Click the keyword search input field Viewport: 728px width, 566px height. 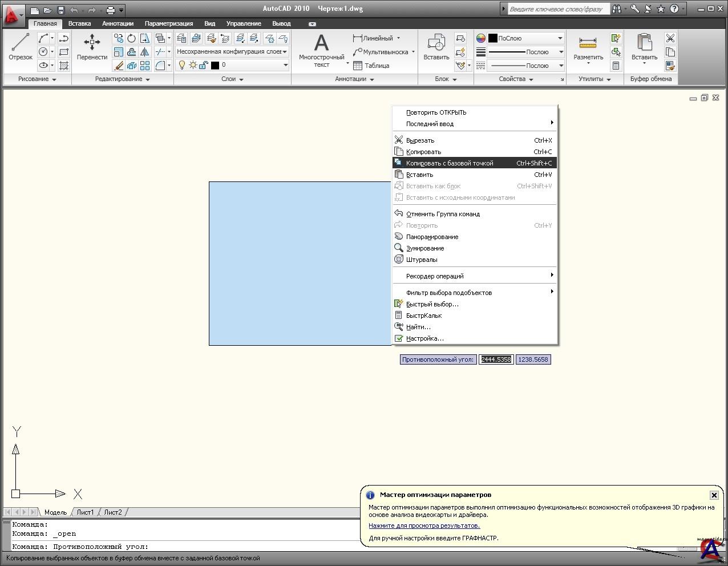(x=556, y=9)
